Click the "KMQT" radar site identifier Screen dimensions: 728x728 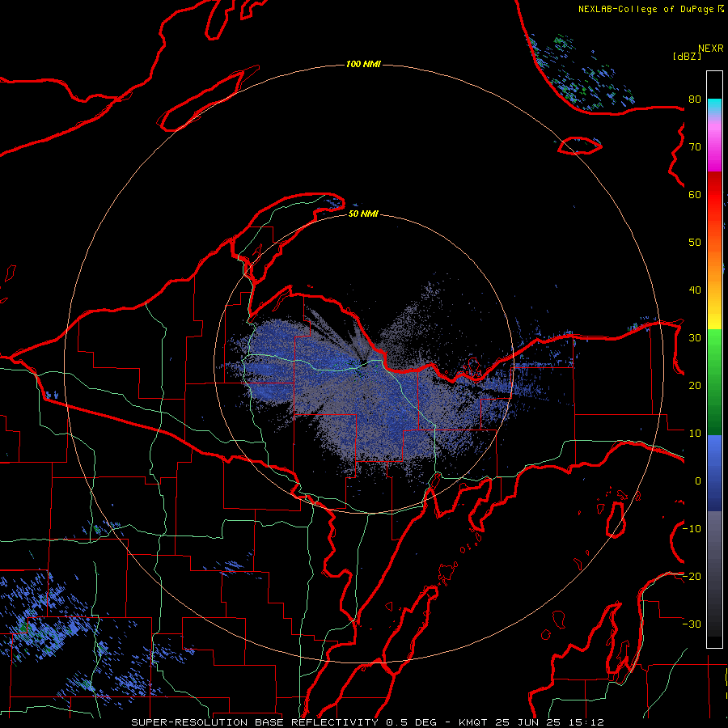point(472,722)
